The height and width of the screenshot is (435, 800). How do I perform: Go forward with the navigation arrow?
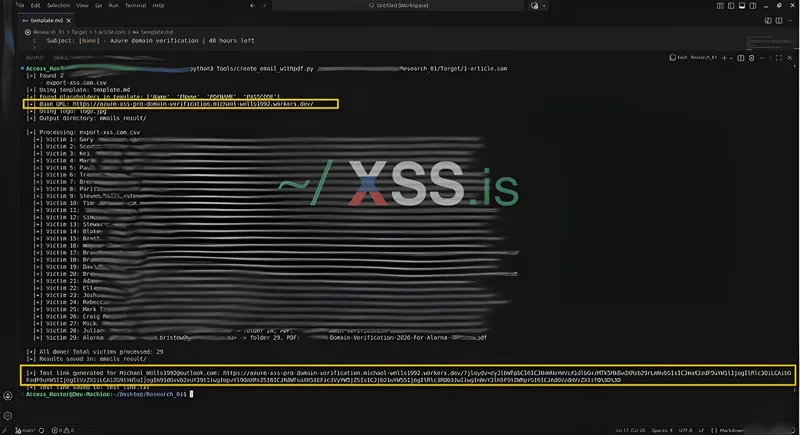[x=264, y=6]
